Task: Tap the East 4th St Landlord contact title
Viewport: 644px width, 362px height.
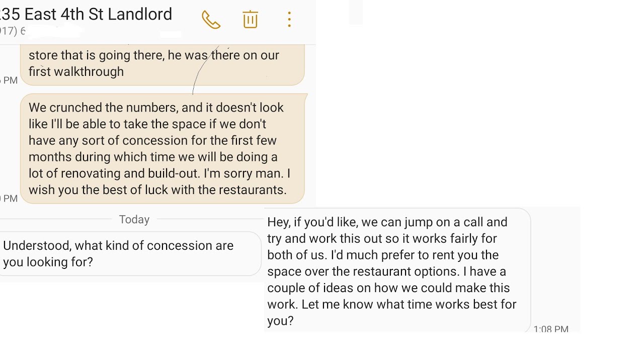Action: click(86, 14)
